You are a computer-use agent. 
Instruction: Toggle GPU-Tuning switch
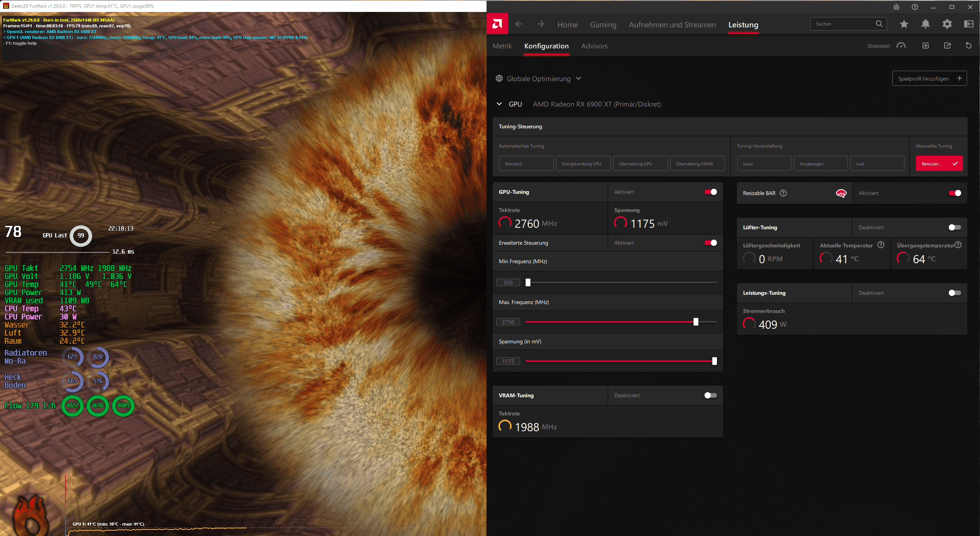[711, 192]
